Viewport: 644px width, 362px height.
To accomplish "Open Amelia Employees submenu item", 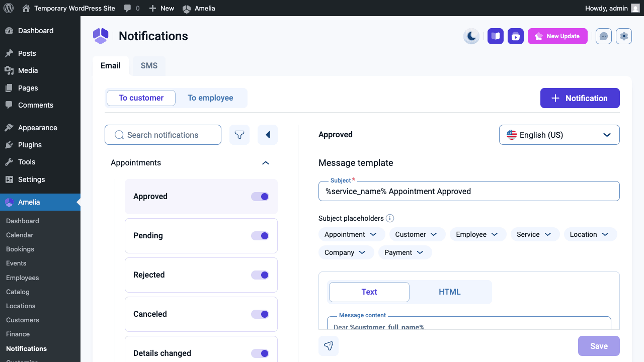I will (x=22, y=278).
